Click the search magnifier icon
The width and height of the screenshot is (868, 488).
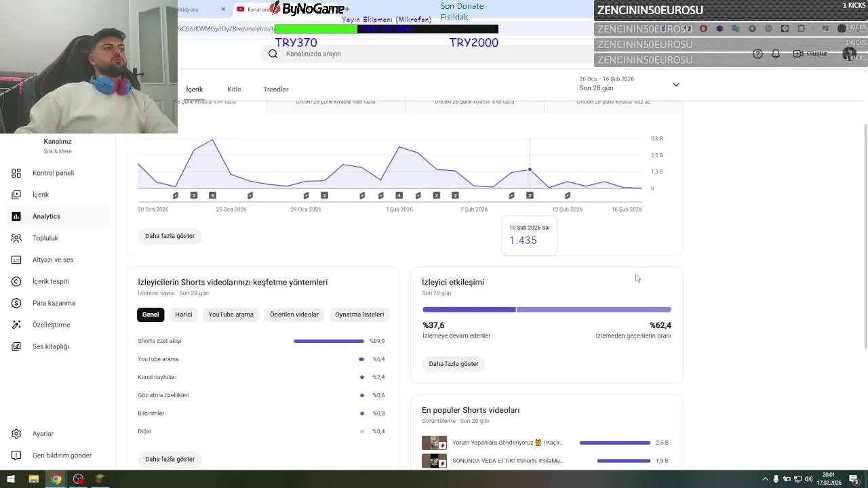point(273,54)
